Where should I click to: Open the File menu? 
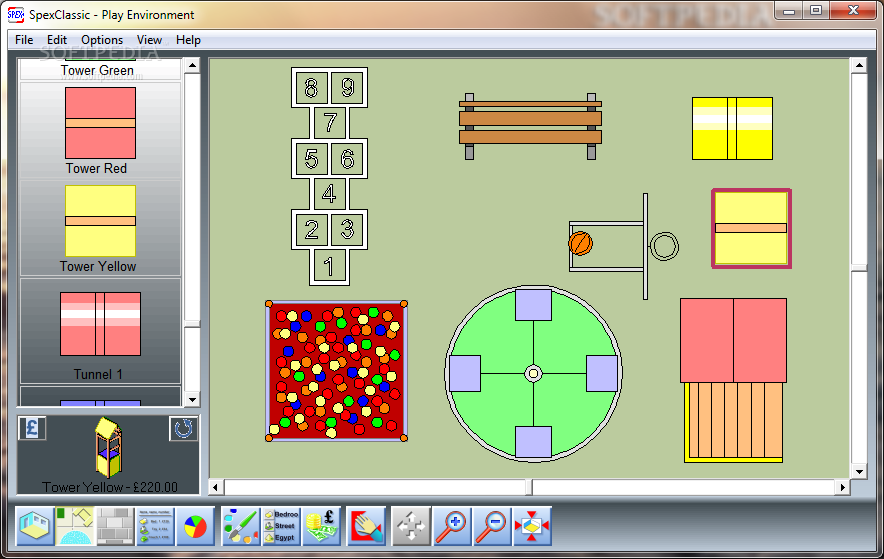24,40
